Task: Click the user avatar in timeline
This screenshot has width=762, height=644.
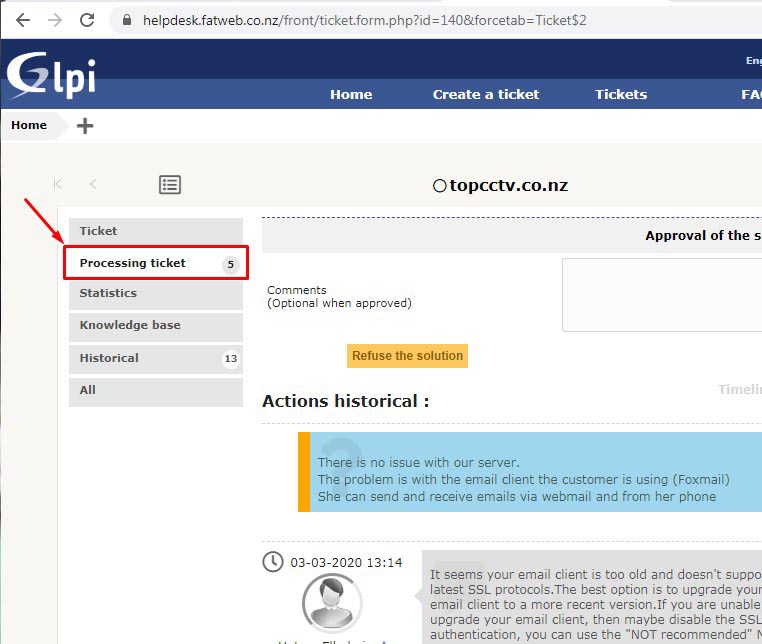Action: [331, 603]
